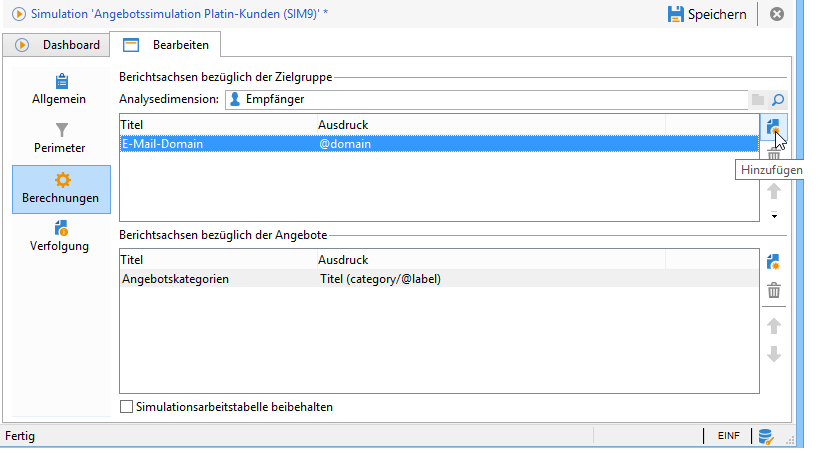Move Angebote axis up with arrow icon

[773, 326]
